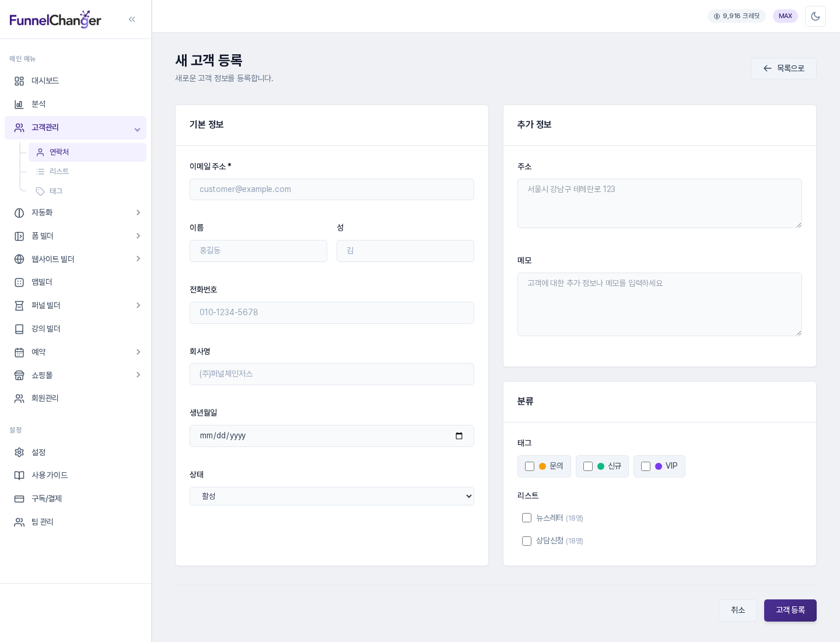Screen dimensions: 840x642
Task: Open calendar picker in 생년월일 field
Action: pyautogui.click(x=459, y=436)
